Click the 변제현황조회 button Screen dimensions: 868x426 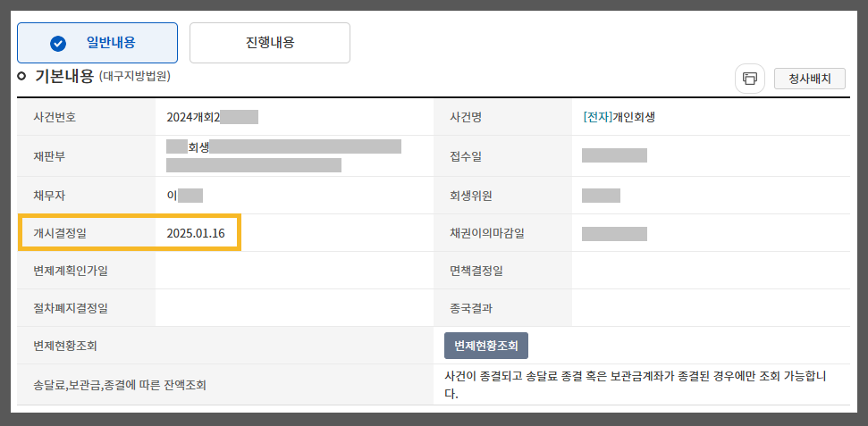pos(486,346)
